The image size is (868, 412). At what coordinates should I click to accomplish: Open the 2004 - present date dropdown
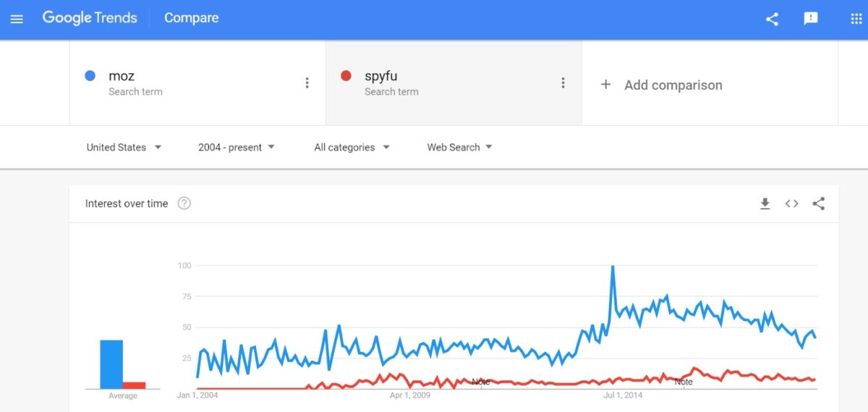(237, 147)
